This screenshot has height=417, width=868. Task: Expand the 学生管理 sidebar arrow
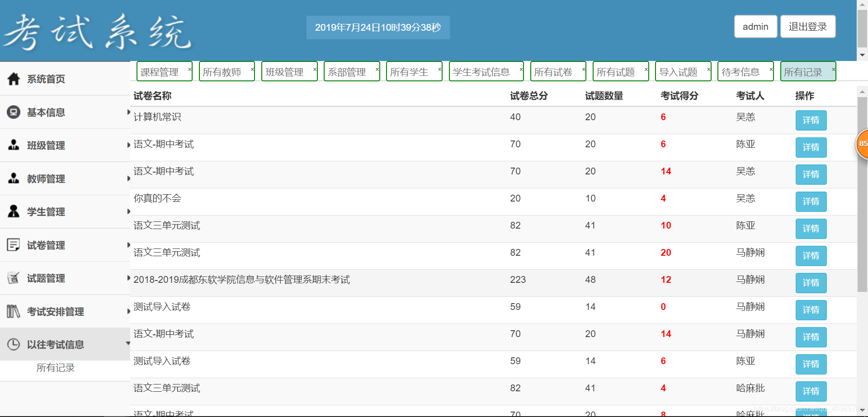point(128,211)
